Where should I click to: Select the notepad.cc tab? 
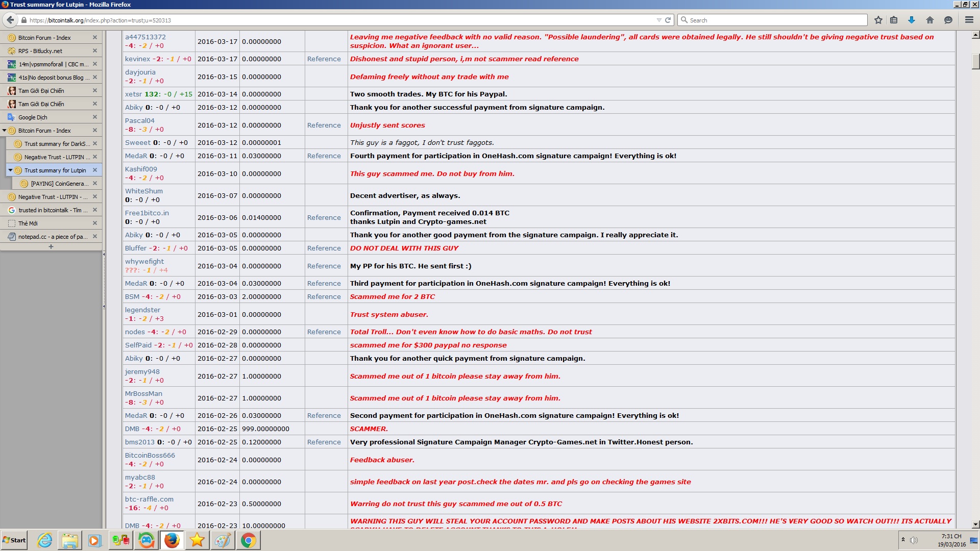tap(51, 237)
